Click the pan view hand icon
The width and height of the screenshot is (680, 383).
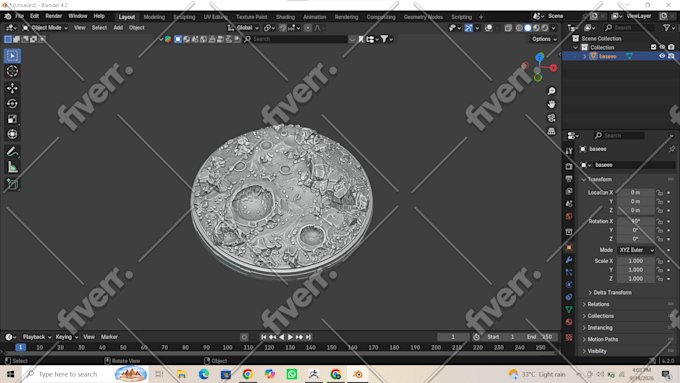tap(551, 105)
